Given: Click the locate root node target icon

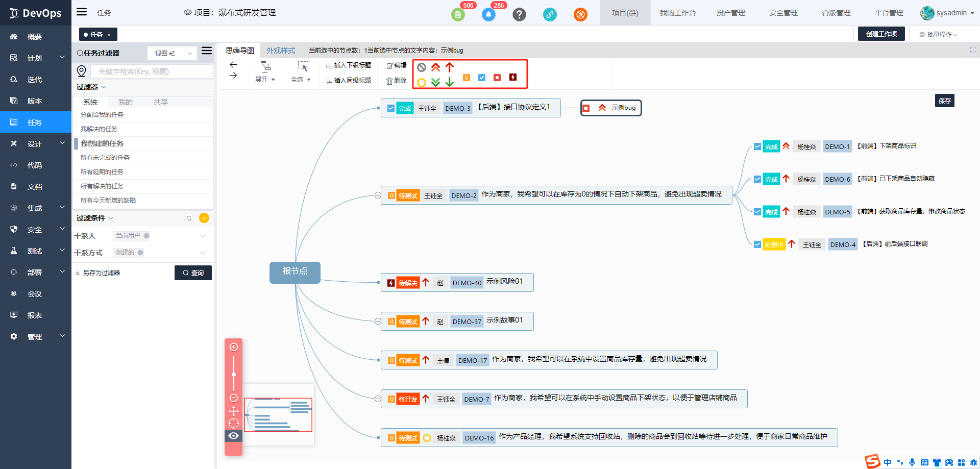Looking at the screenshot, I should click(234, 424).
